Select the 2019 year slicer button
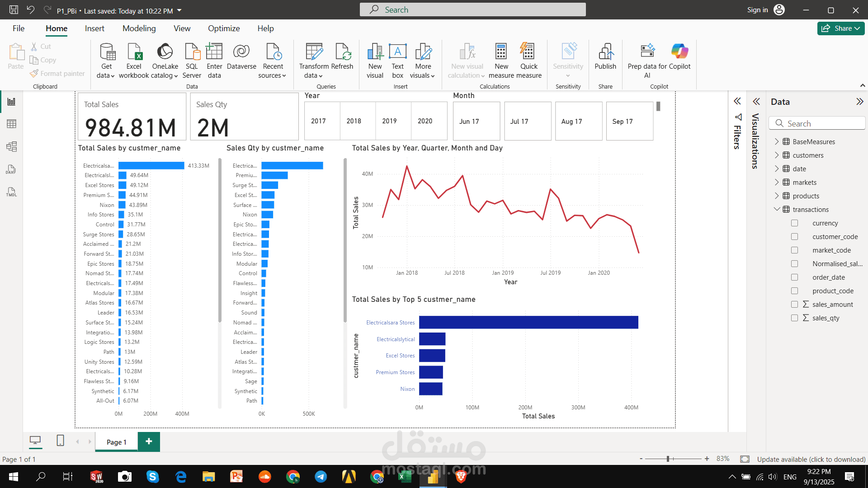Image resolution: width=868 pixels, height=488 pixels. 389,121
